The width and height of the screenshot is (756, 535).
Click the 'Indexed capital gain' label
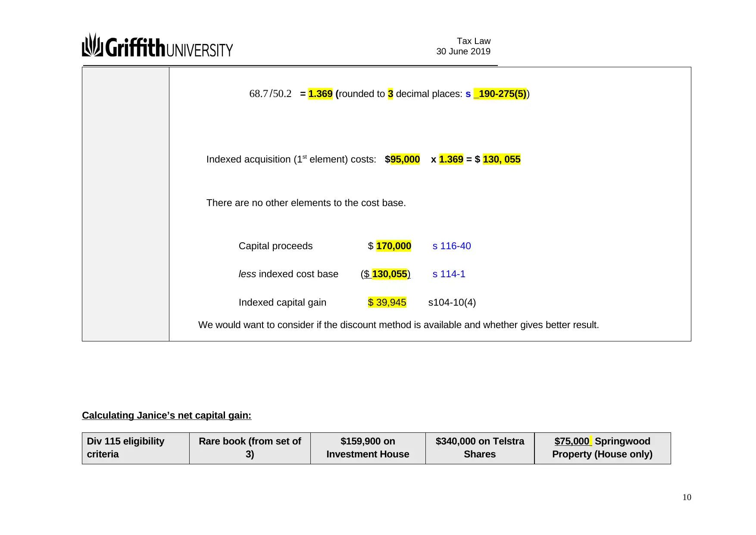click(x=282, y=302)
